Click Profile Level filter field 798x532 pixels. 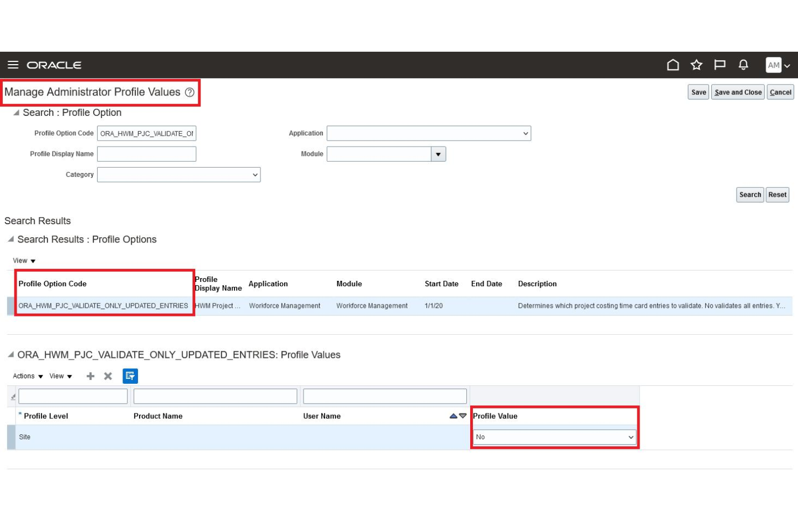73,396
